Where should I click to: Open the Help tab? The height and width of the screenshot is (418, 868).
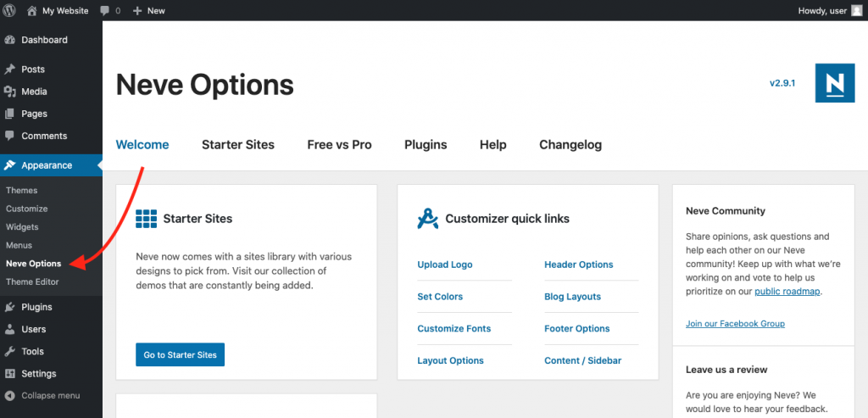coord(493,145)
